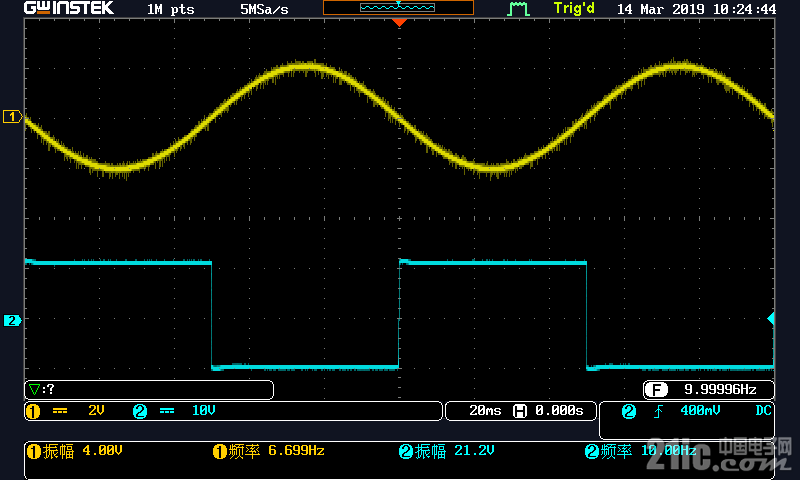
Task: Click the GW INSTEK logo
Action: click(69, 8)
